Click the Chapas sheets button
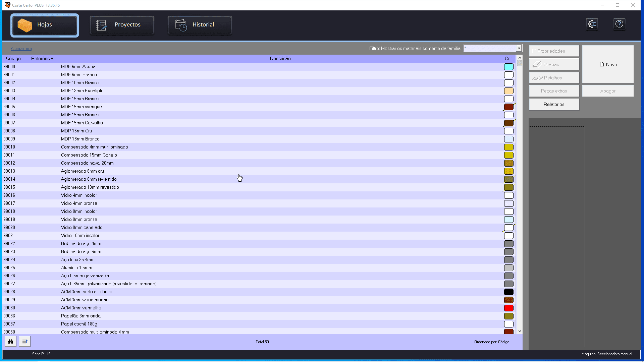Viewport: 644px width, 362px height. click(554, 64)
